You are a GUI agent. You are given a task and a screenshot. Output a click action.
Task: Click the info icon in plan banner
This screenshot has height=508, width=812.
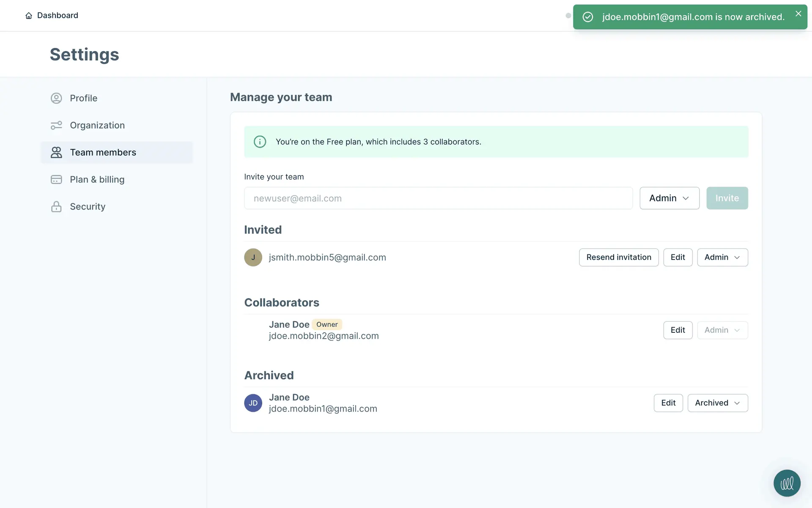point(260,142)
